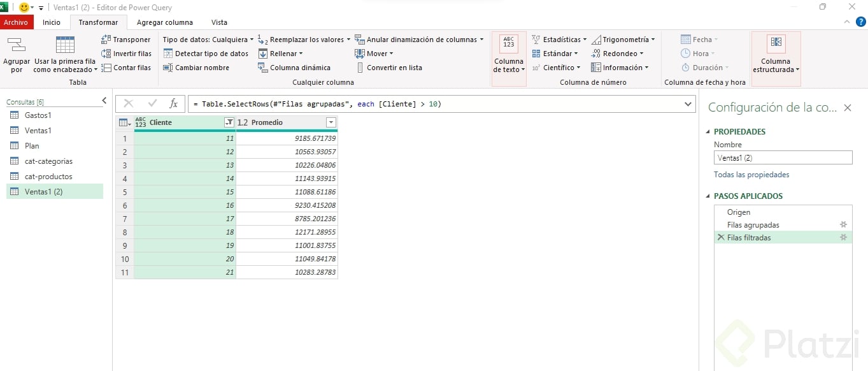Click the Transponer tool
The width and height of the screenshot is (868, 371).
126,40
